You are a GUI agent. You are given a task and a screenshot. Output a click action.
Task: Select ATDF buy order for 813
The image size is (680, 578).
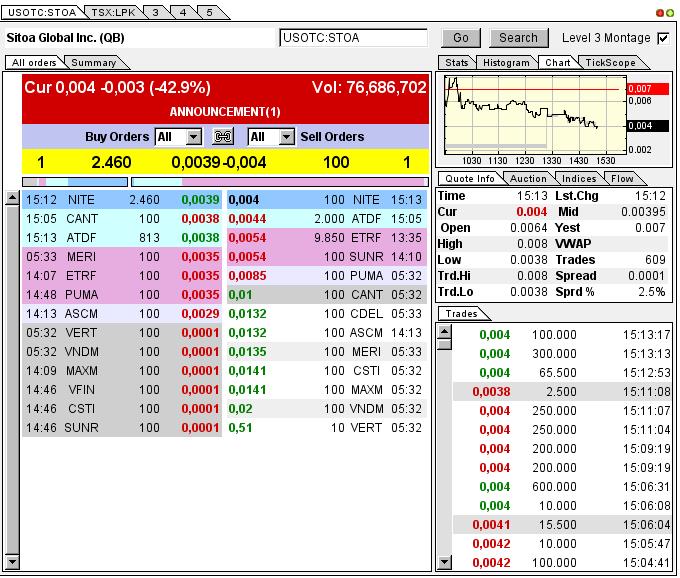pos(122,238)
